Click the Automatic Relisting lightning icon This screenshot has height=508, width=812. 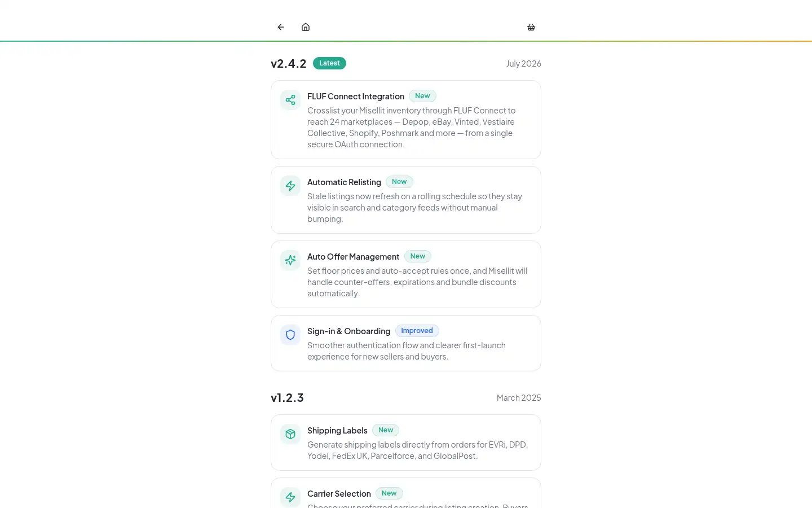pos(290,186)
